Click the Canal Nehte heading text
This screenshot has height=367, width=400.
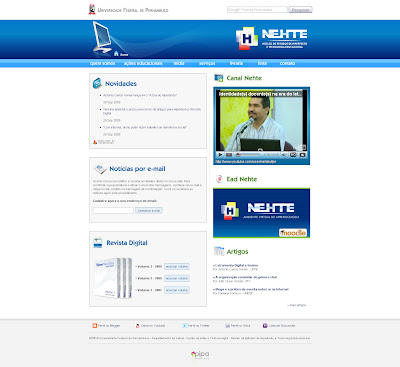244,78
